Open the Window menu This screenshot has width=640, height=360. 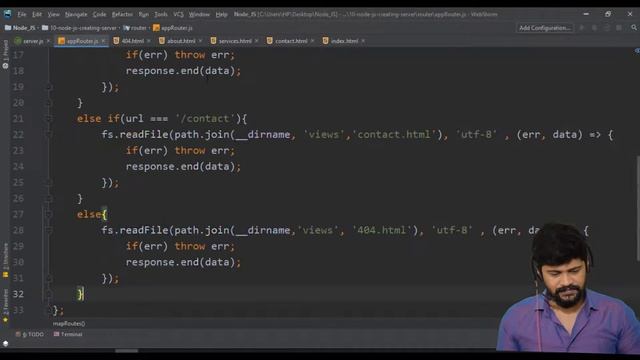pos(199,14)
